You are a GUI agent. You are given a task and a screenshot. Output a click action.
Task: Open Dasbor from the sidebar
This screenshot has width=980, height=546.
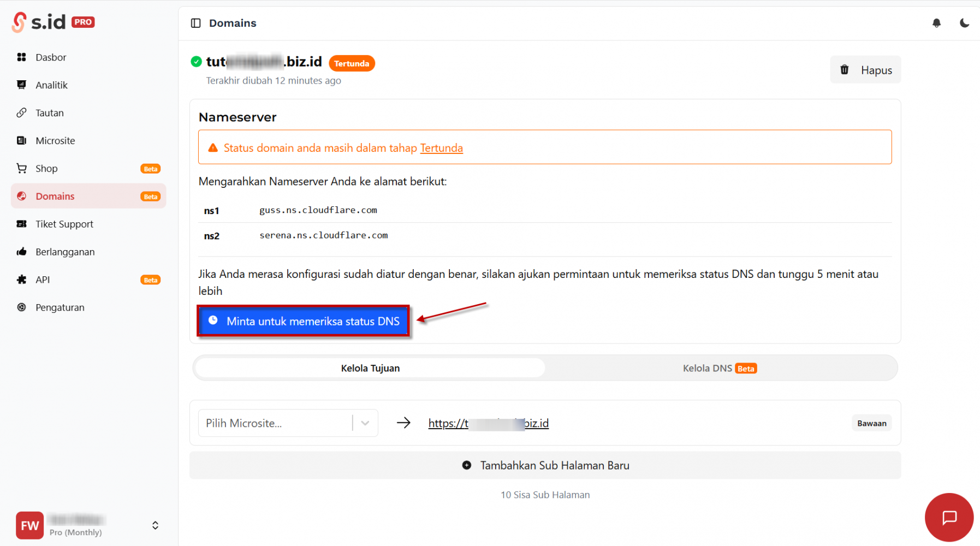51,57
